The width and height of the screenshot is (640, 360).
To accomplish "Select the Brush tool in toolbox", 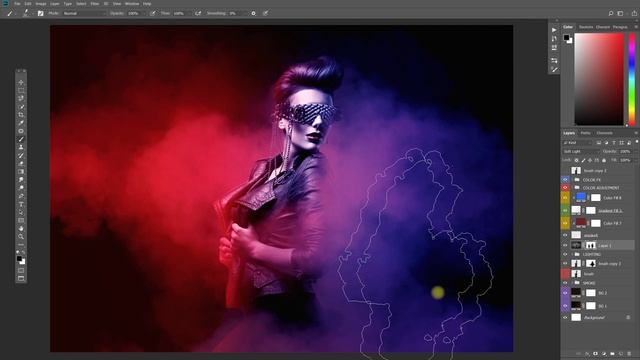I will coord(21,139).
